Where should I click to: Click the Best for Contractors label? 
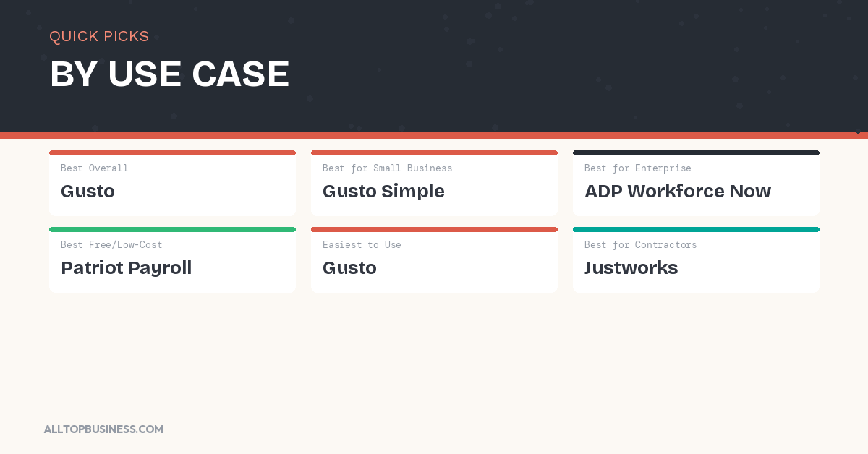(x=640, y=244)
